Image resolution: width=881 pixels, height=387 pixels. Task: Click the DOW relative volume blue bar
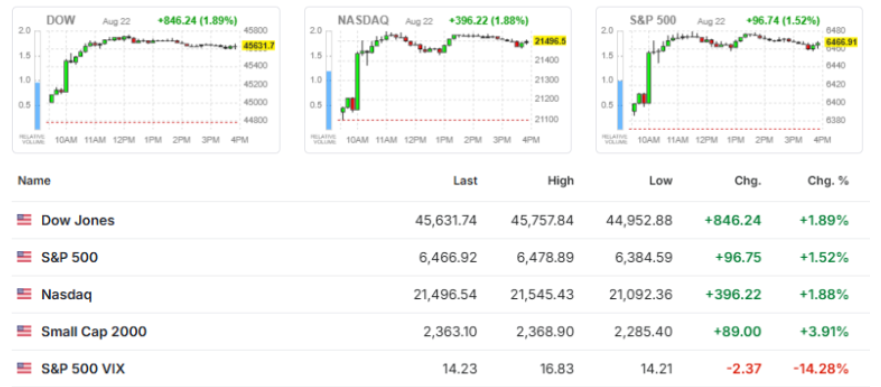(x=37, y=106)
